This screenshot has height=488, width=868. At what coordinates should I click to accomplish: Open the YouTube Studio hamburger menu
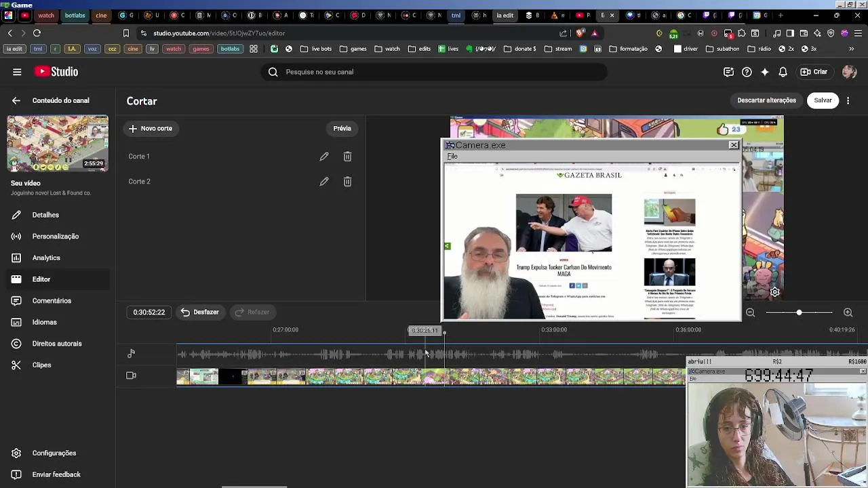click(x=17, y=72)
